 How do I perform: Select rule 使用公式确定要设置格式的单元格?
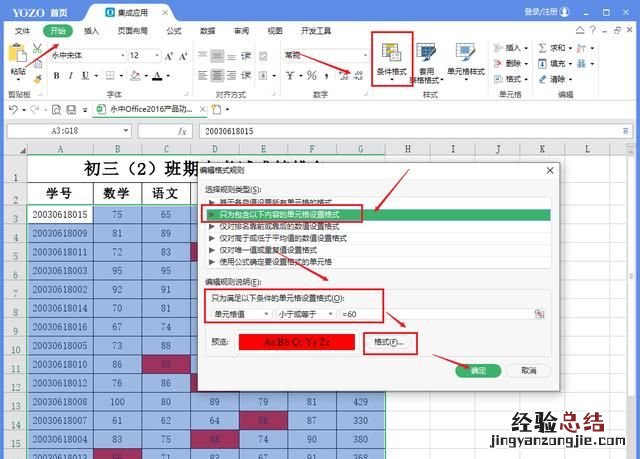[x=380, y=262]
